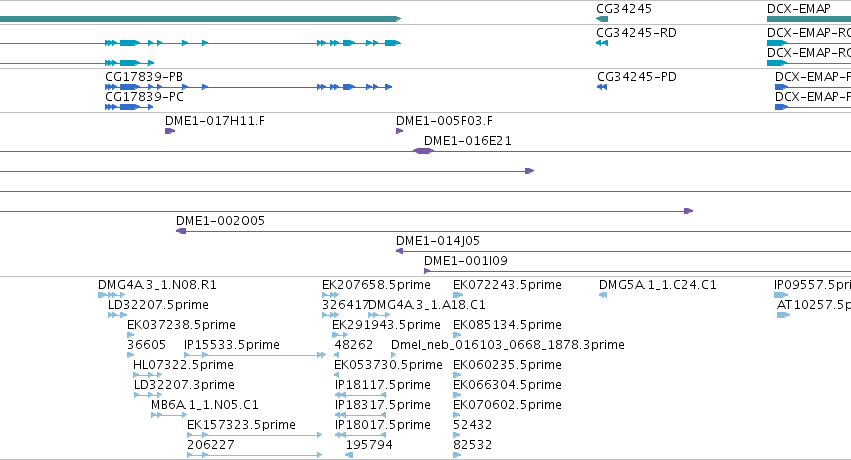Viewport: 851px width, 460px height.
Task: Select the IP15533.5prime label
Action: (x=232, y=345)
